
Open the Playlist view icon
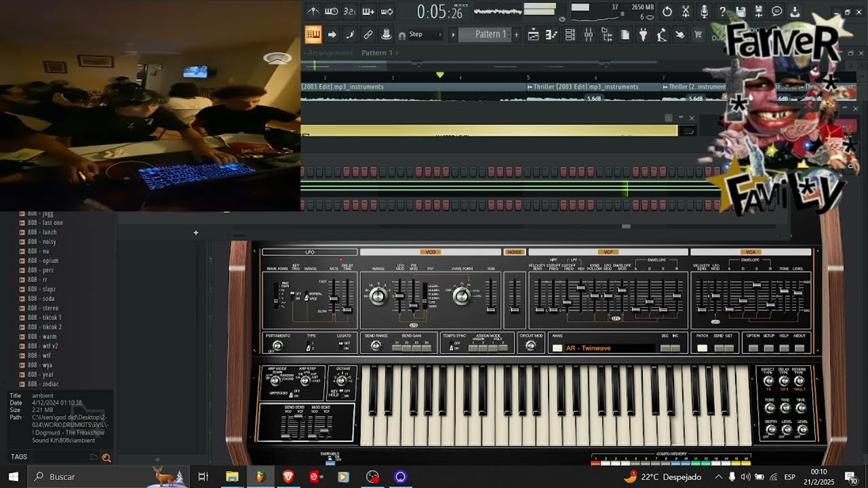pyautogui.click(x=534, y=35)
